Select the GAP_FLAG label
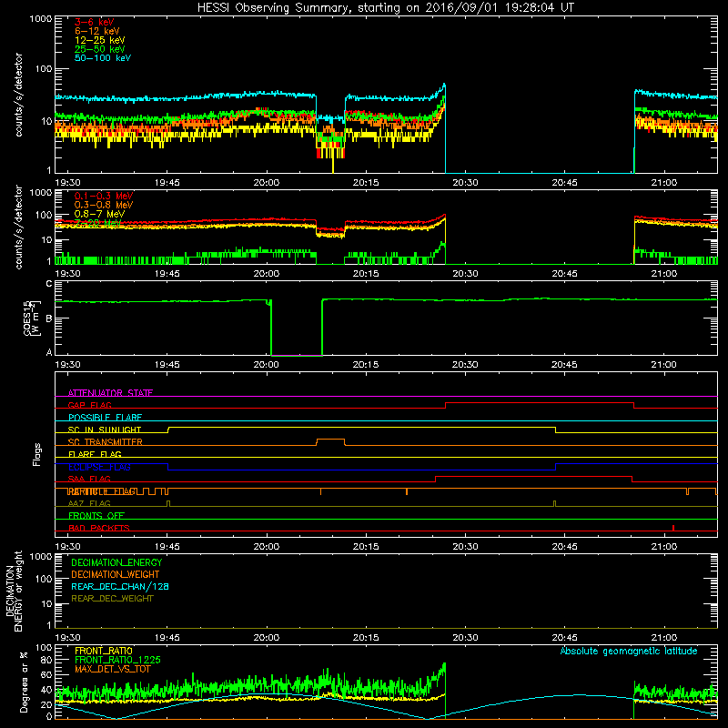The image size is (728, 728). [x=89, y=405]
